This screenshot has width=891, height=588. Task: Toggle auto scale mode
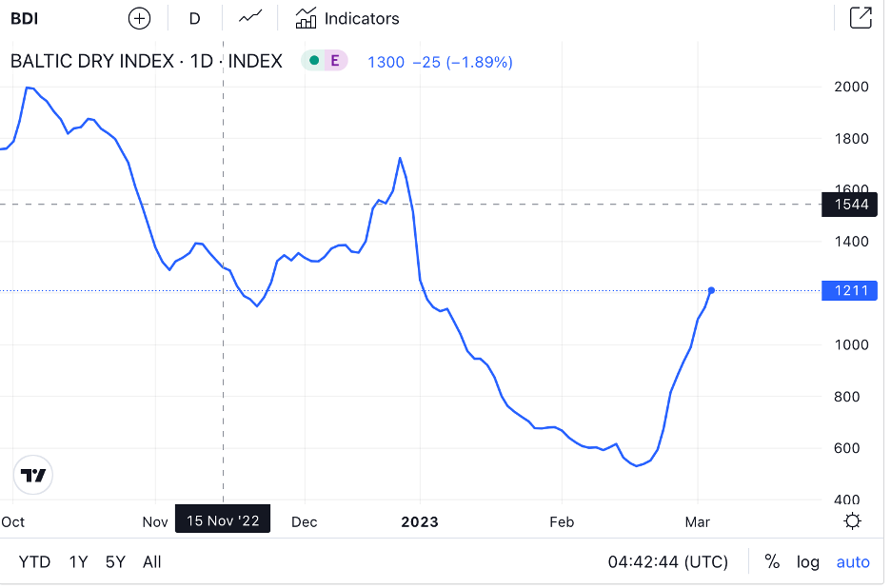[x=853, y=561]
